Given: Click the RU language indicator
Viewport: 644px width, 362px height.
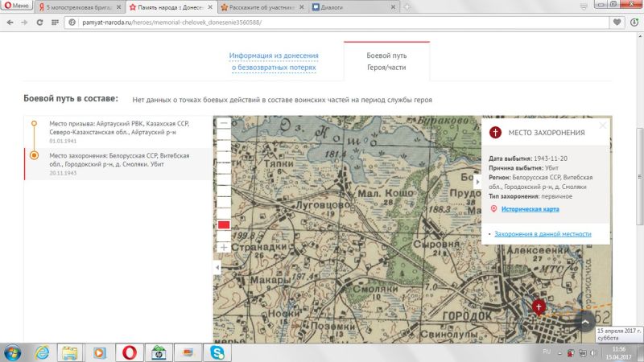Looking at the screenshot, I should [547, 352].
